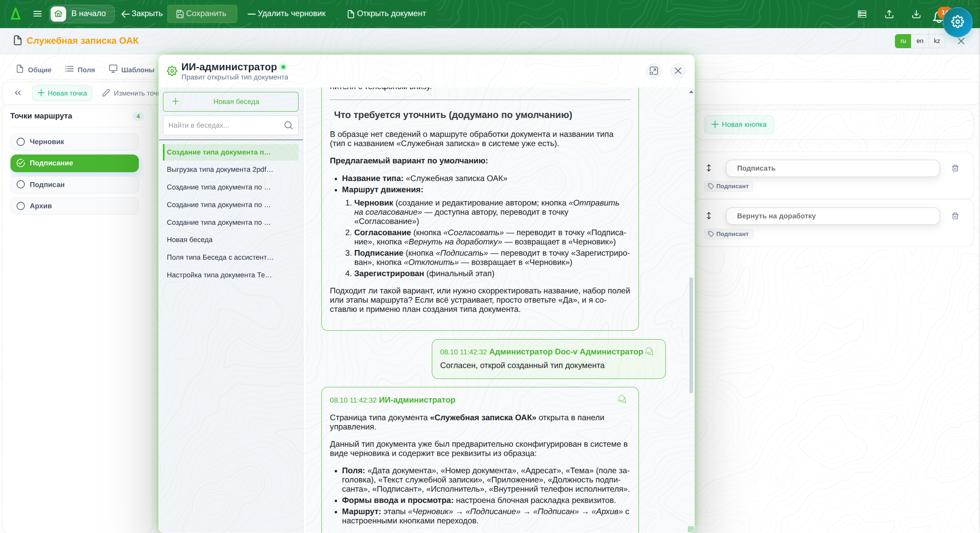Collapse the route points side panel
Viewport: 980px width, 533px height.
coord(18,93)
